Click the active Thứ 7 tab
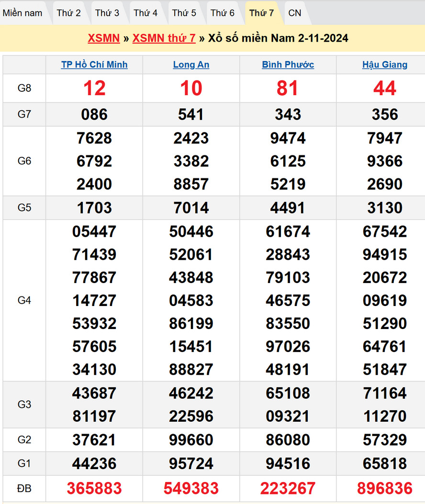The width and height of the screenshot is (425, 504). tap(261, 13)
